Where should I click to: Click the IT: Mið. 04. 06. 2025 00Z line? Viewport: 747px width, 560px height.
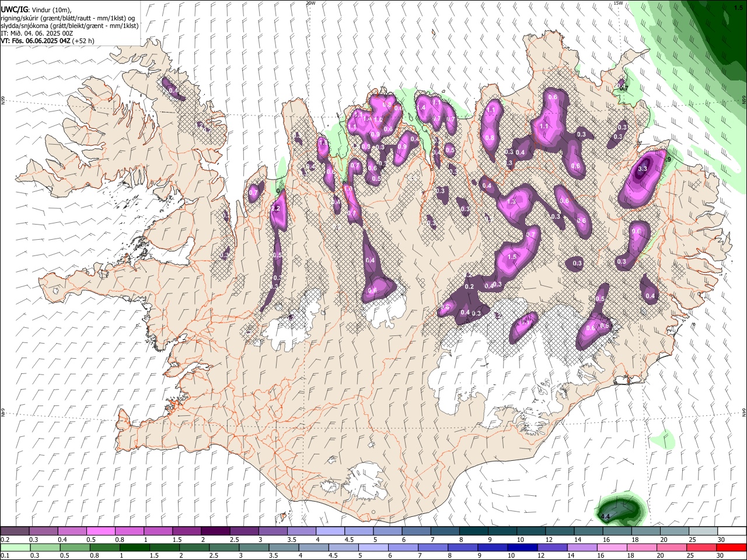pos(37,33)
